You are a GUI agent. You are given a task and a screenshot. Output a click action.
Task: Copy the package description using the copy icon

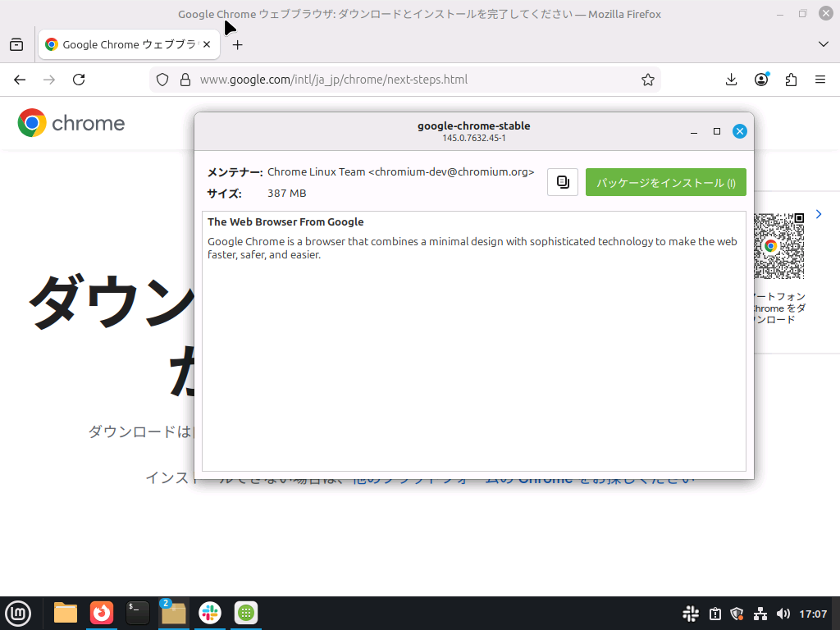coord(563,181)
